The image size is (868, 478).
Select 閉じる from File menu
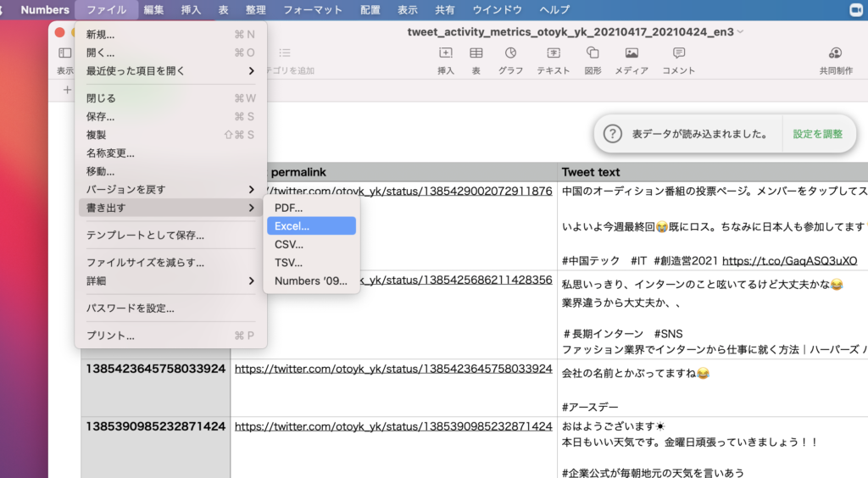point(170,98)
